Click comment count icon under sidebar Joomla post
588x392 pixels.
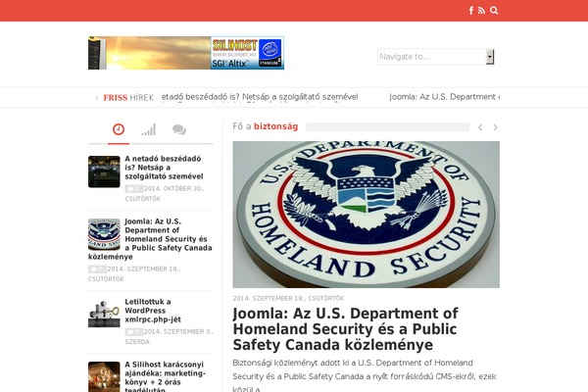(x=97, y=269)
